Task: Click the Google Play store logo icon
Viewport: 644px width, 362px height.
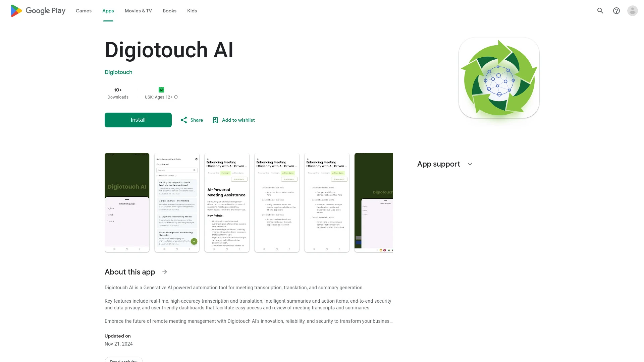Action: coord(15,11)
